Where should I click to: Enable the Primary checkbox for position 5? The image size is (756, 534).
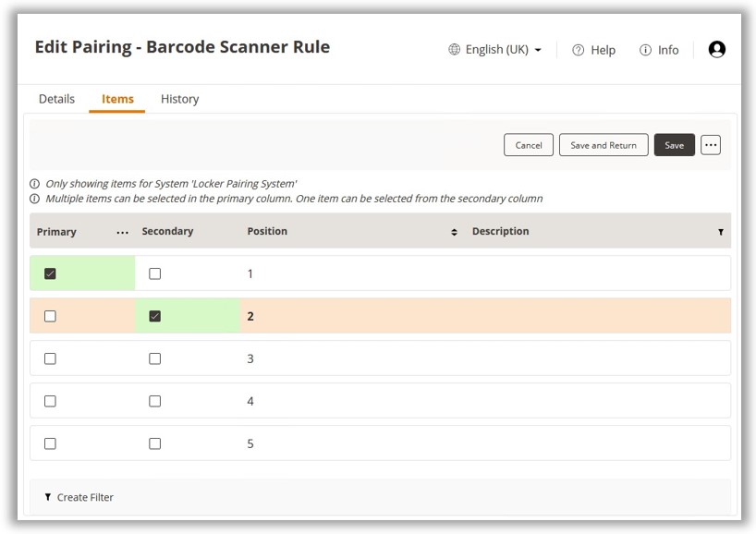pyautogui.click(x=50, y=443)
